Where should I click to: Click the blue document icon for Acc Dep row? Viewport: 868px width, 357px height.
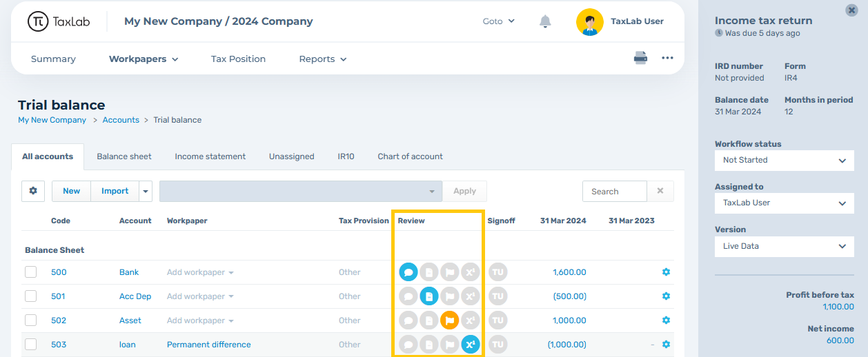tap(429, 296)
